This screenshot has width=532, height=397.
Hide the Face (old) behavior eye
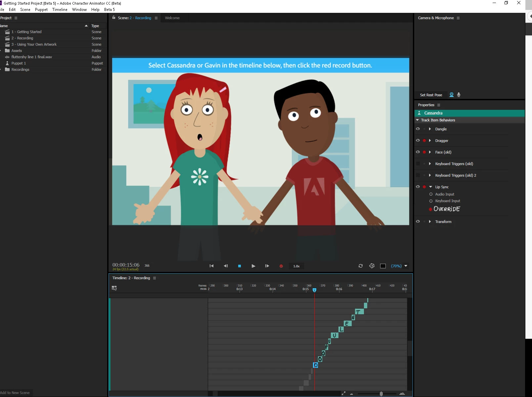(418, 152)
